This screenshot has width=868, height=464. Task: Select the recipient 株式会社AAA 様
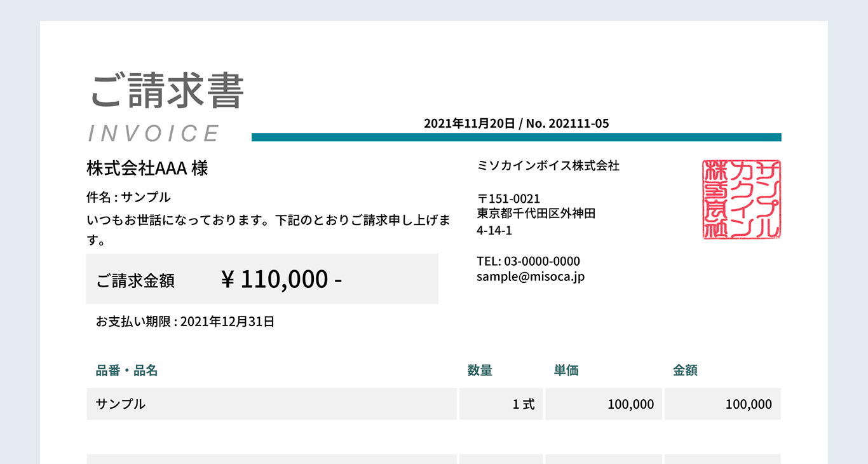click(x=147, y=168)
